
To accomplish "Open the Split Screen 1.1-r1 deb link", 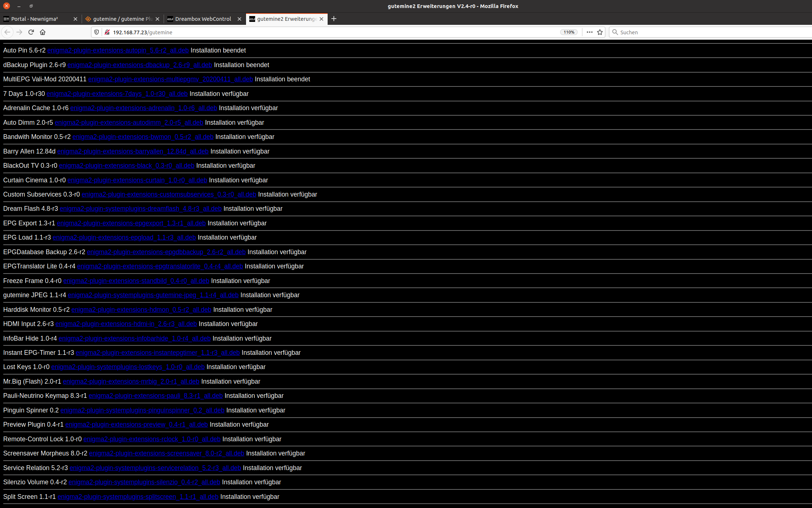I will (x=138, y=497).
